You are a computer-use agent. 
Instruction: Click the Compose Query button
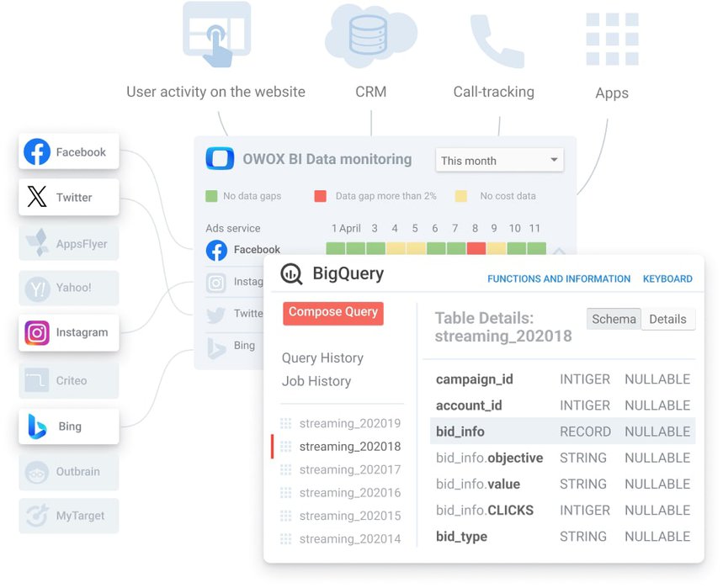(x=333, y=313)
